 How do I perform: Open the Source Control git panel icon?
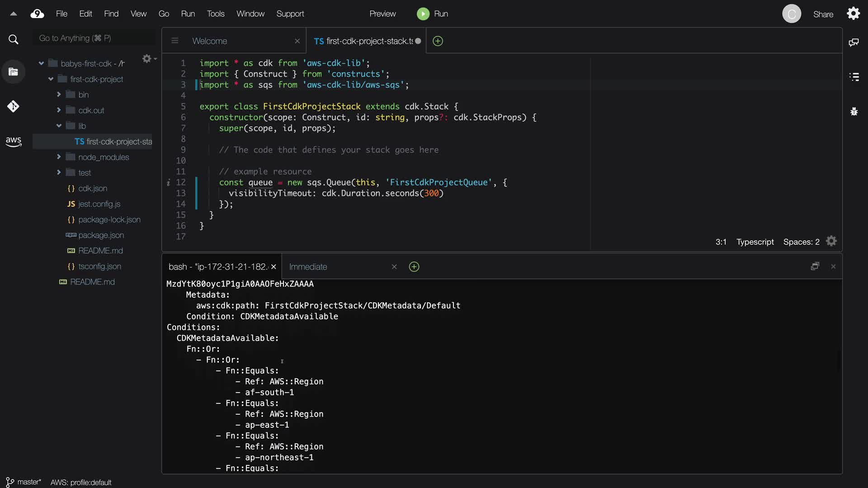[13, 106]
